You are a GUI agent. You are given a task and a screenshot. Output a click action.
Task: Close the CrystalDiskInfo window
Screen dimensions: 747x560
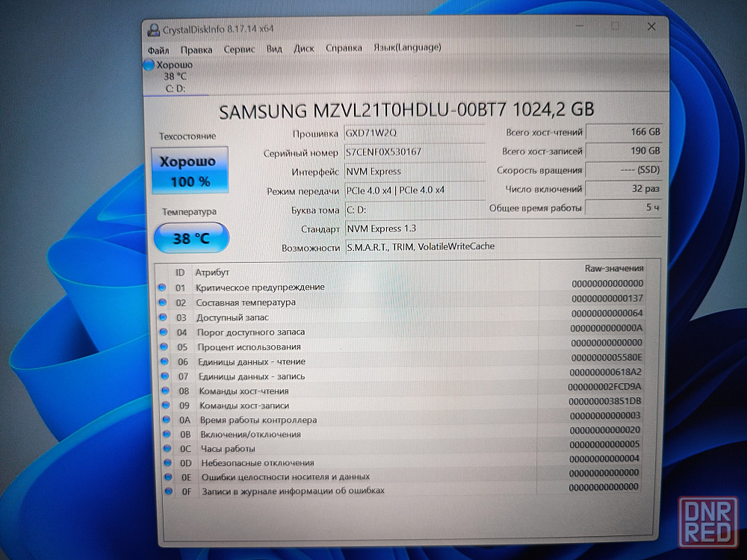[651, 27]
